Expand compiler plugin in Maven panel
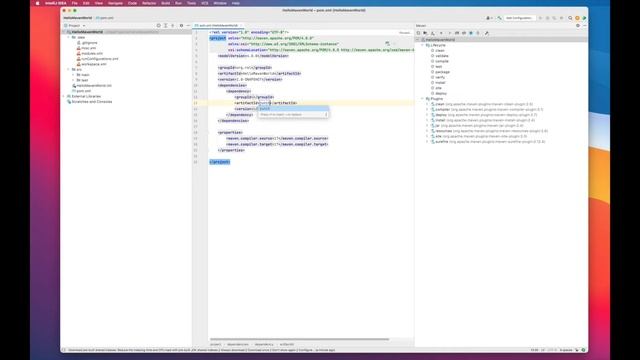640x360 pixels. click(x=427, y=109)
